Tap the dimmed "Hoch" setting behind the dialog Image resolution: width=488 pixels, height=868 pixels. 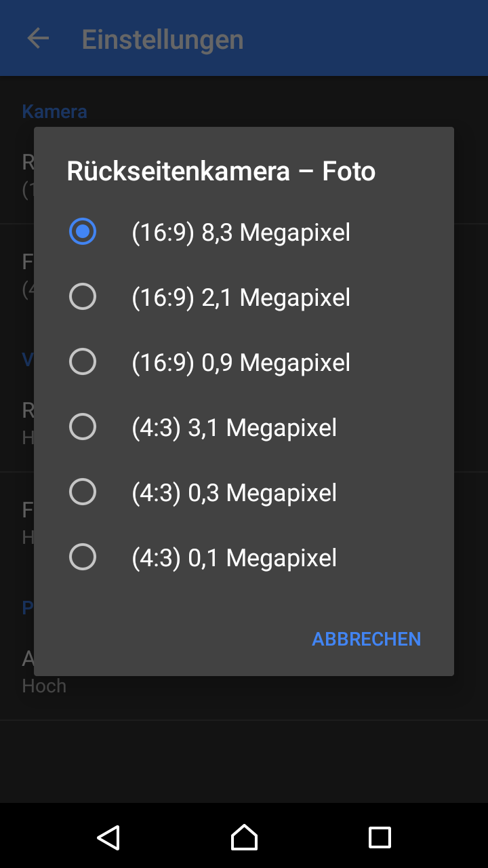(44, 686)
